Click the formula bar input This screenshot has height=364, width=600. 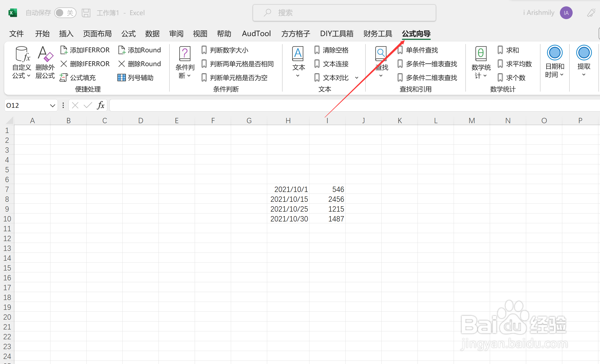tap(355, 105)
